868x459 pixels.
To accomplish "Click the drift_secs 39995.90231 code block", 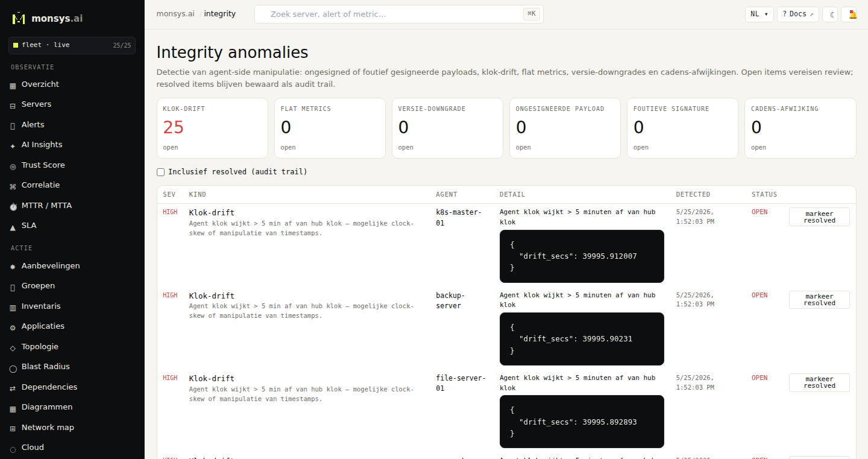I will (x=582, y=339).
